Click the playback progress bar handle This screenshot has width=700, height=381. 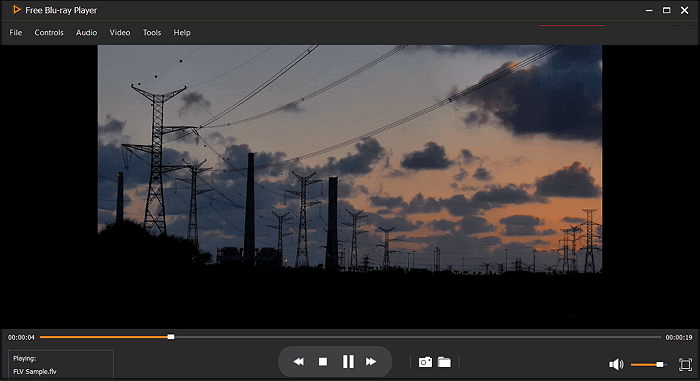click(171, 337)
